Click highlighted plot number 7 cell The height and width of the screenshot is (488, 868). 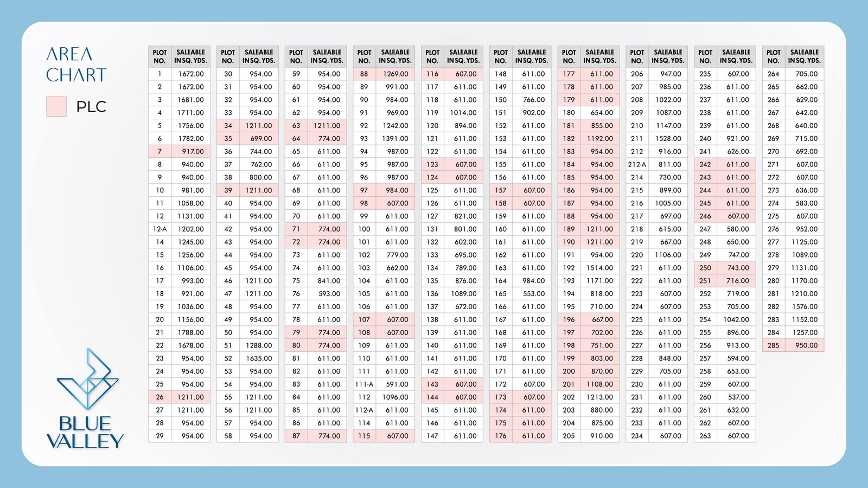159,151
